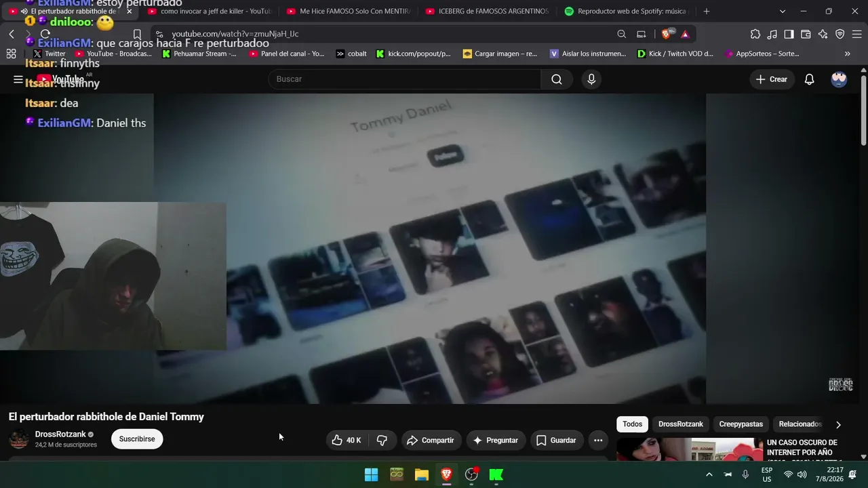The image size is (868, 488).
Task: Open File Explorer from the taskbar
Action: click(x=422, y=474)
